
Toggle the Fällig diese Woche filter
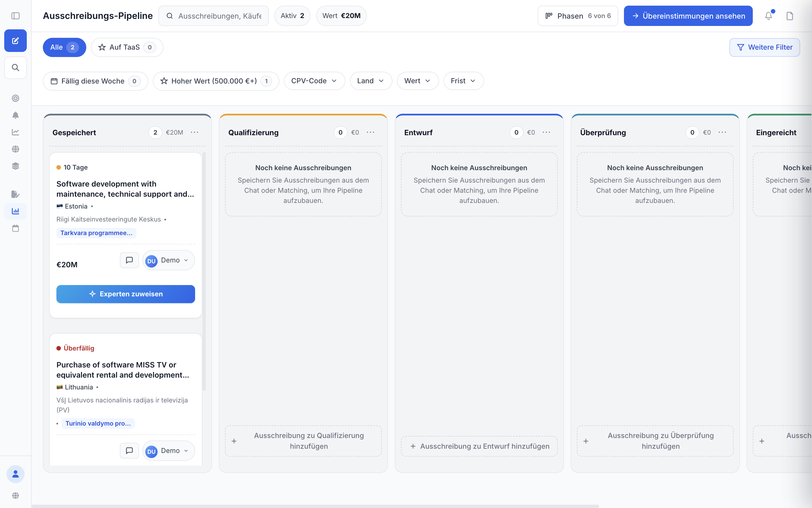(95, 81)
